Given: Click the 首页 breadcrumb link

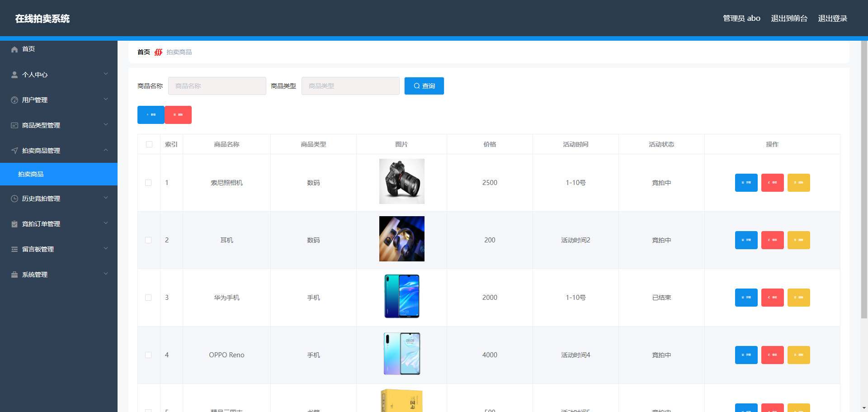Looking at the screenshot, I should pos(144,52).
